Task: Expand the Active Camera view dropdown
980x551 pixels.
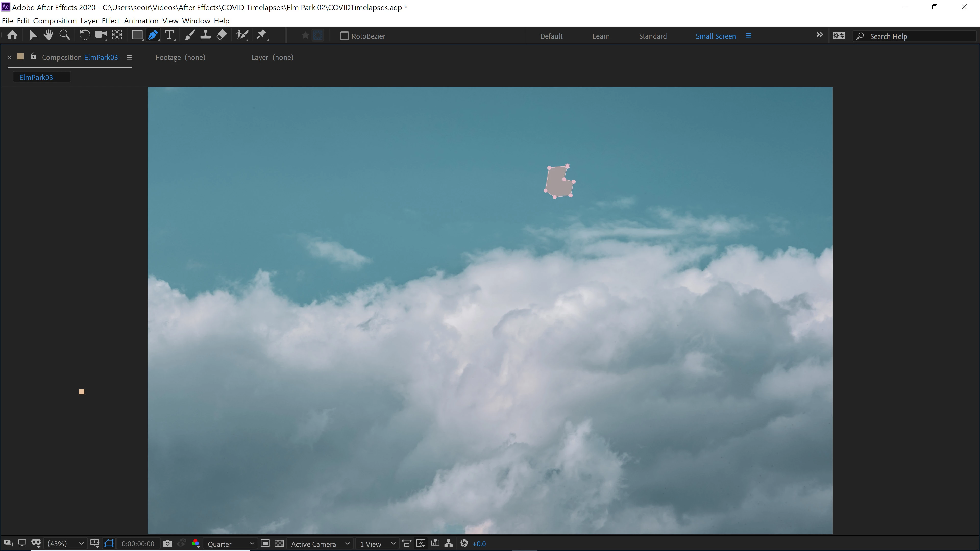Action: pos(320,544)
